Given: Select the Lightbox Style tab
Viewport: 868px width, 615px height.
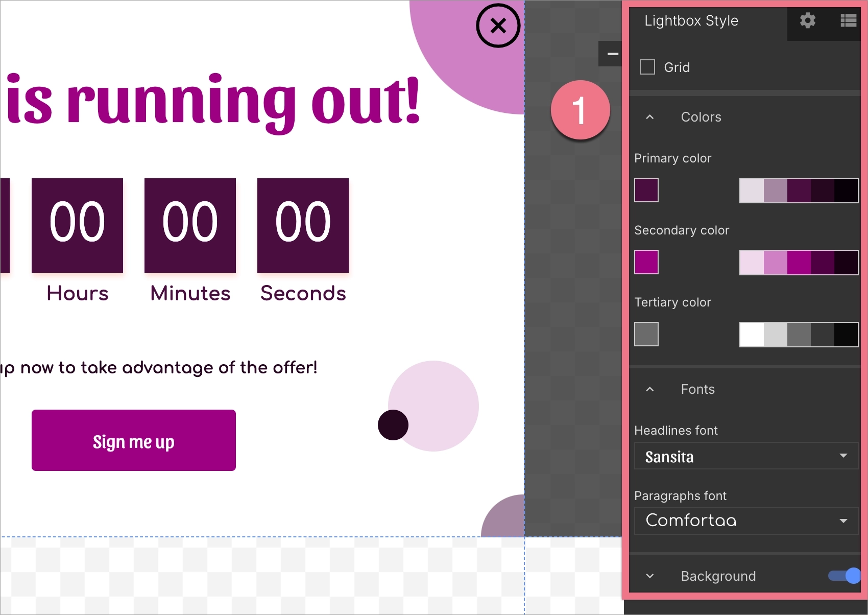Looking at the screenshot, I should click(x=691, y=20).
